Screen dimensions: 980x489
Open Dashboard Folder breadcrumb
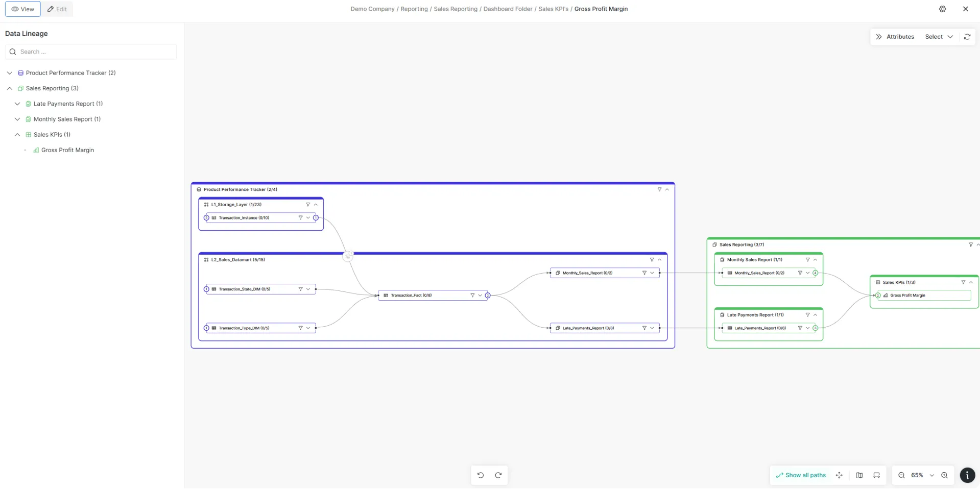(x=508, y=9)
